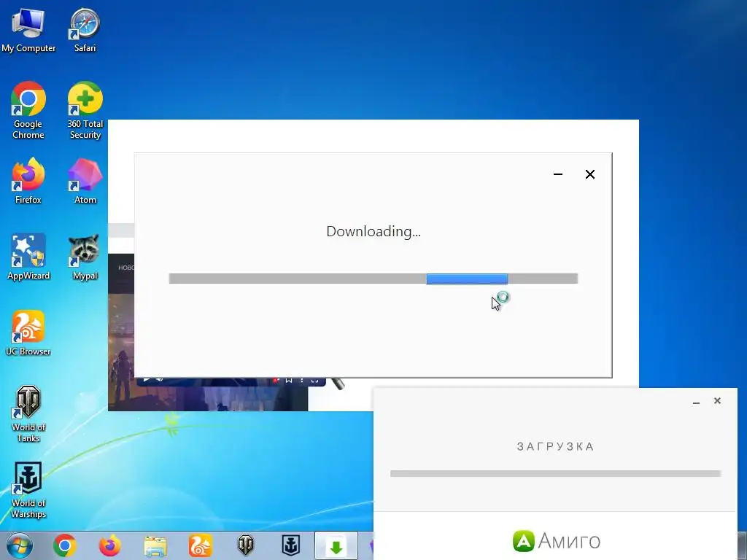Screen dimensions: 747x560
Task: Click the blue Downloading progress bar
Action: 373,279
